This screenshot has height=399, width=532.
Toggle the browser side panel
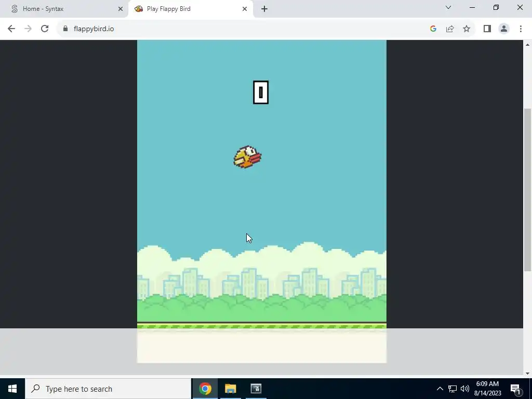[x=487, y=29]
